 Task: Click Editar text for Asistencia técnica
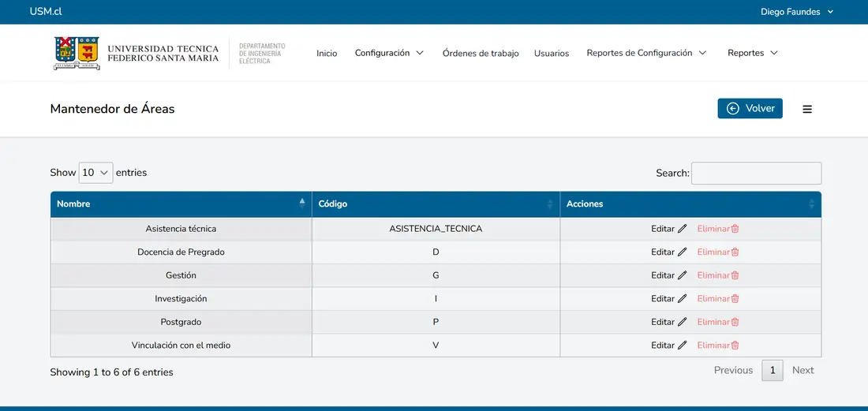663,229
